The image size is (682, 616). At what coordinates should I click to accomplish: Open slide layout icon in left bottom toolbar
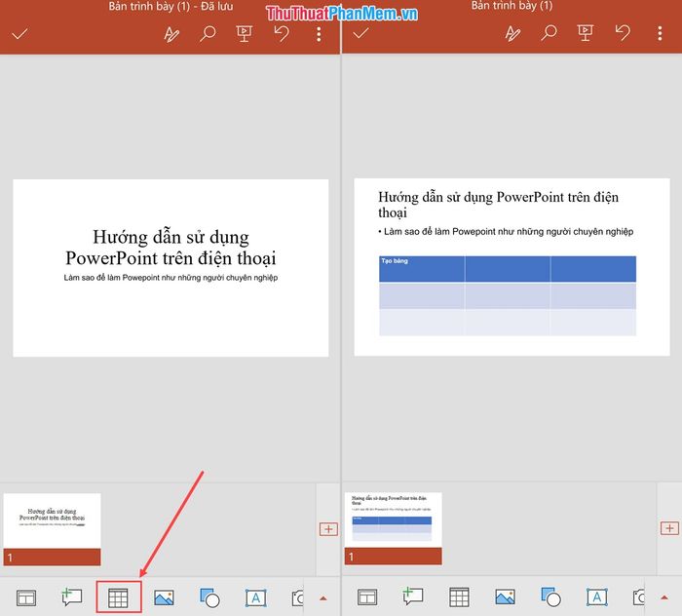[26, 597]
